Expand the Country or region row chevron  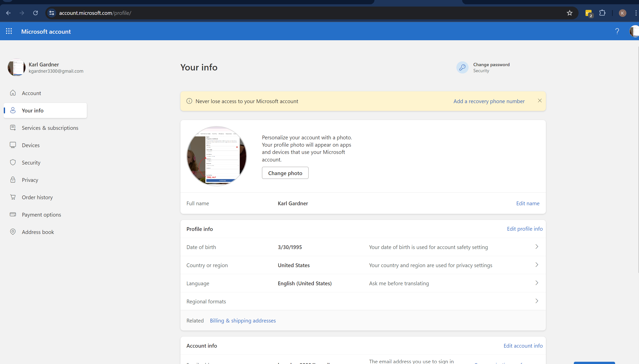click(537, 265)
